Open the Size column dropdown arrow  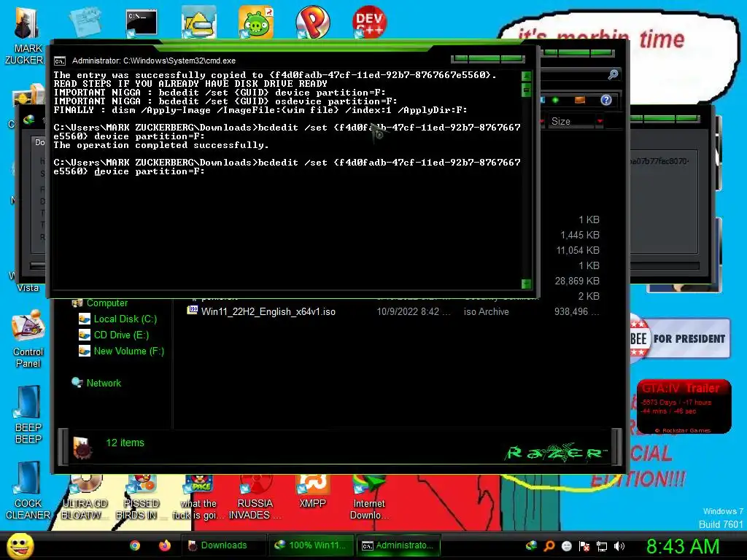[600, 122]
